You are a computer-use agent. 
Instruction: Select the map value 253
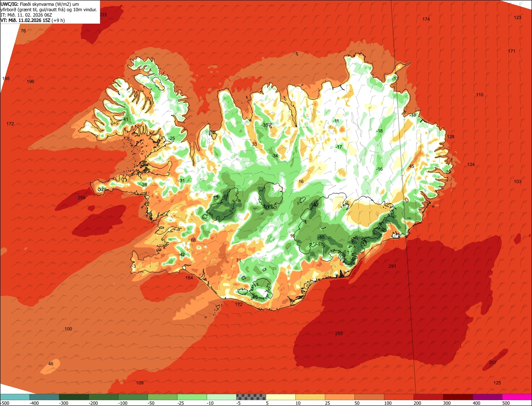[x=339, y=333]
